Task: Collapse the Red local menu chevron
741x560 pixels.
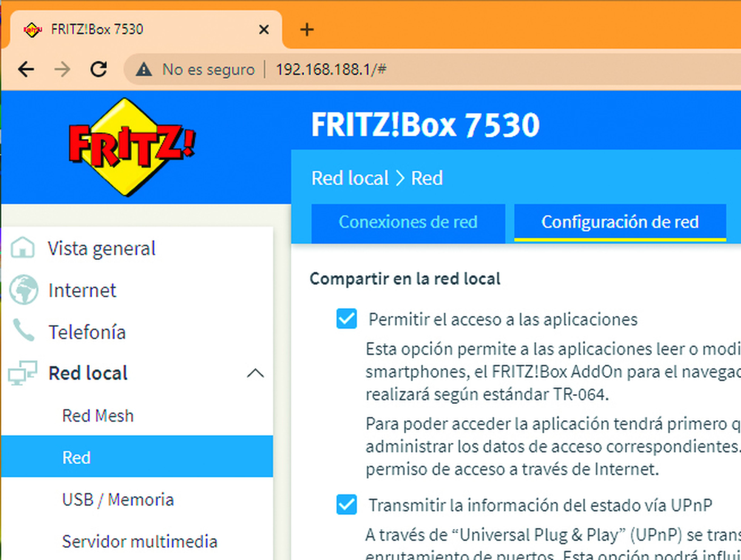Action: point(255,373)
